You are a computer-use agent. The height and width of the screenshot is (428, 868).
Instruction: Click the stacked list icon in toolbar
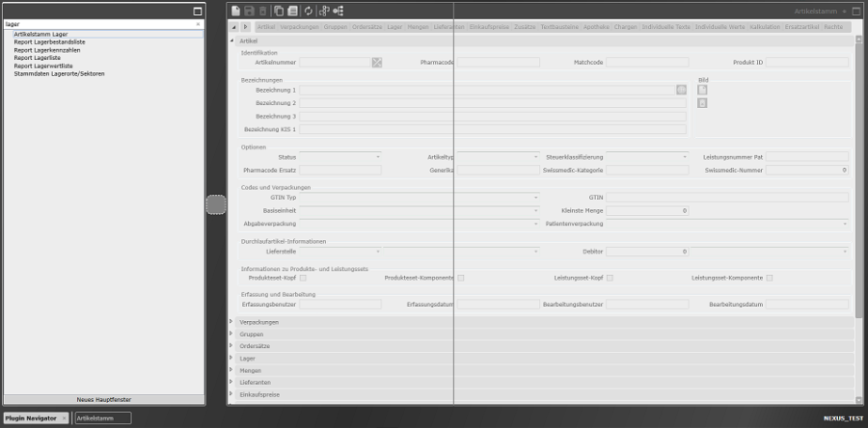[292, 11]
